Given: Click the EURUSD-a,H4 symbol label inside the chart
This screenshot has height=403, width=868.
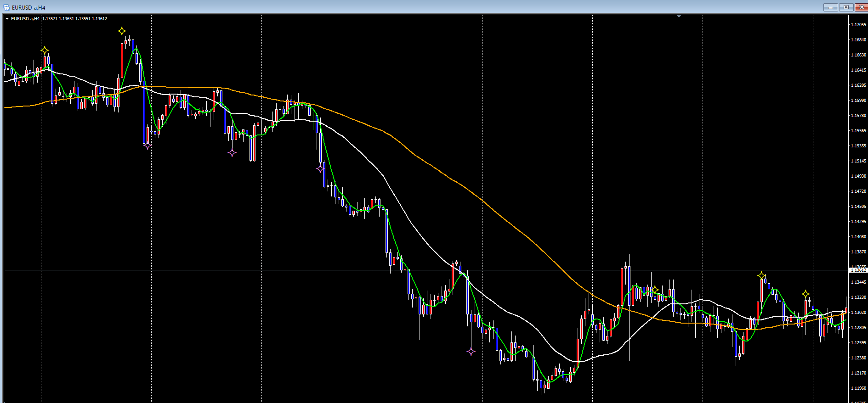Looking at the screenshot, I should pos(25,19).
